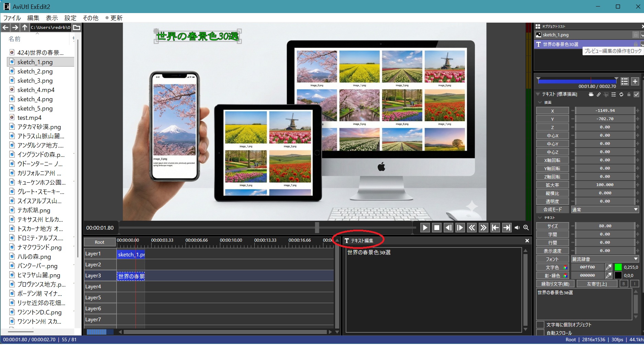
Task: Click the circular refresh arrows icon in テキスト header
Action: 621,94
